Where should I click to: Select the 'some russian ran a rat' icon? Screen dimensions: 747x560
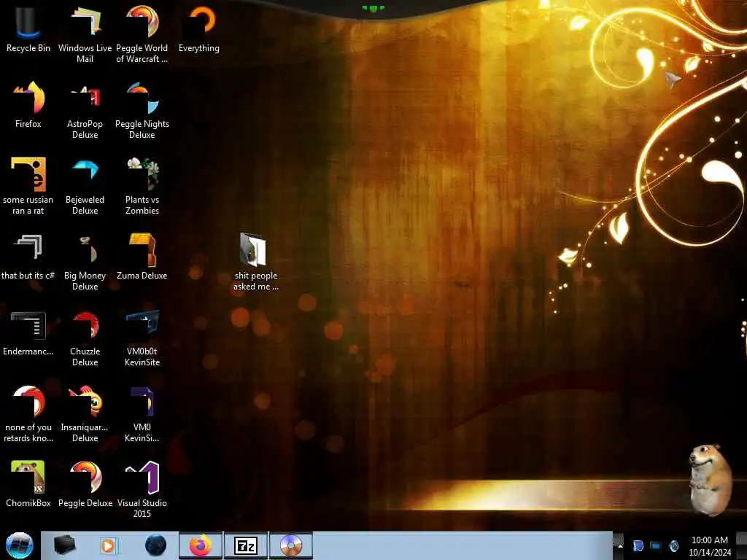[28, 186]
